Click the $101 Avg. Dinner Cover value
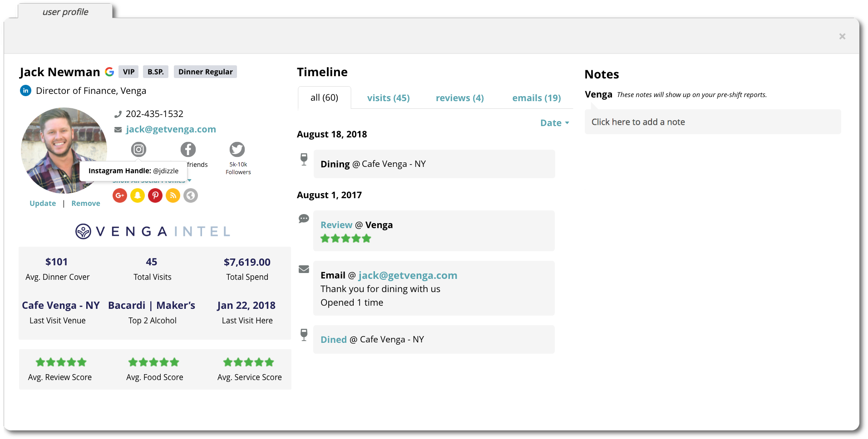The height and width of the screenshot is (439, 868). [56, 262]
